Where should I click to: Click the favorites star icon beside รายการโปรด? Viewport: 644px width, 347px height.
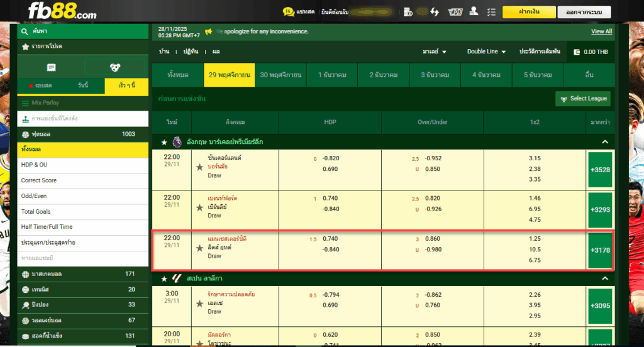pyautogui.click(x=25, y=47)
